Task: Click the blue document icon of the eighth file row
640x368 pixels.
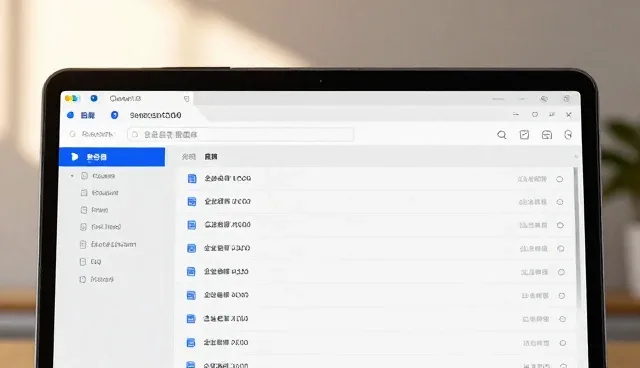Action: pos(191,342)
